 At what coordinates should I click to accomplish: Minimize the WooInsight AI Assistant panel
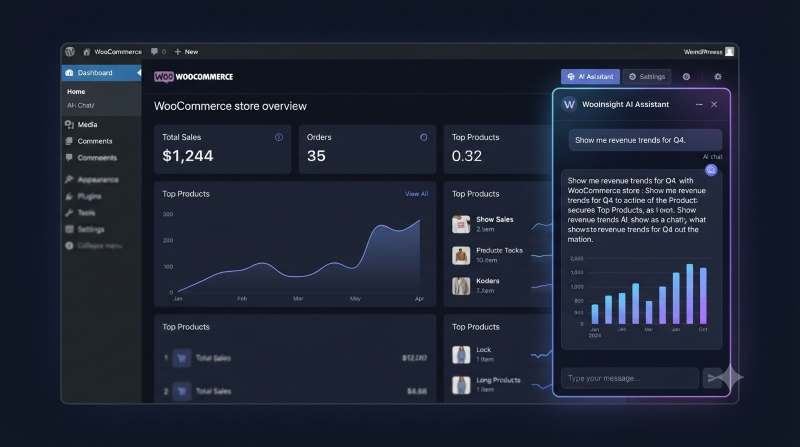click(x=699, y=104)
